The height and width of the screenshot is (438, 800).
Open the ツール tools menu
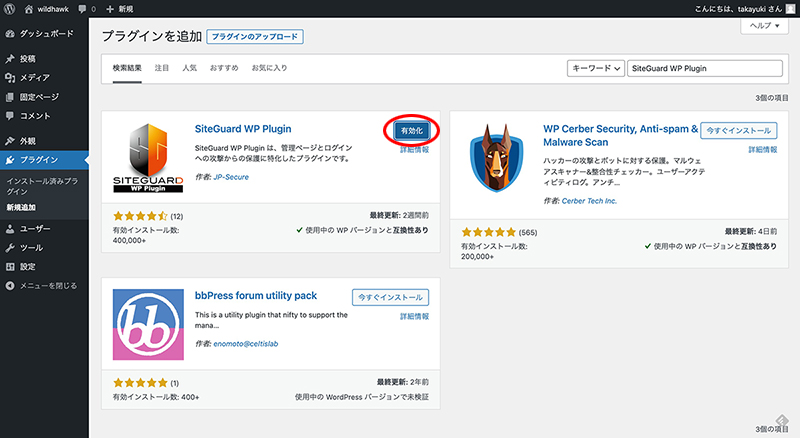tap(30, 247)
